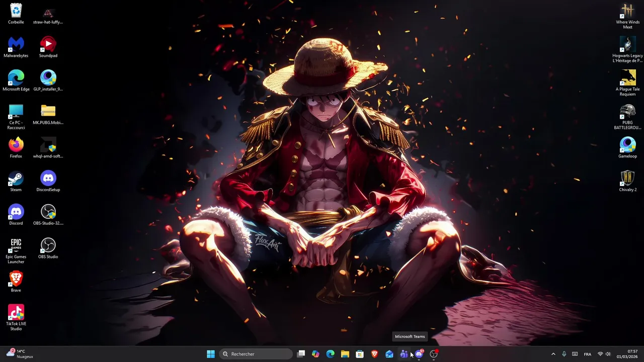
Task: Select the TikTok LIVE Studio icon
Action: click(16, 318)
